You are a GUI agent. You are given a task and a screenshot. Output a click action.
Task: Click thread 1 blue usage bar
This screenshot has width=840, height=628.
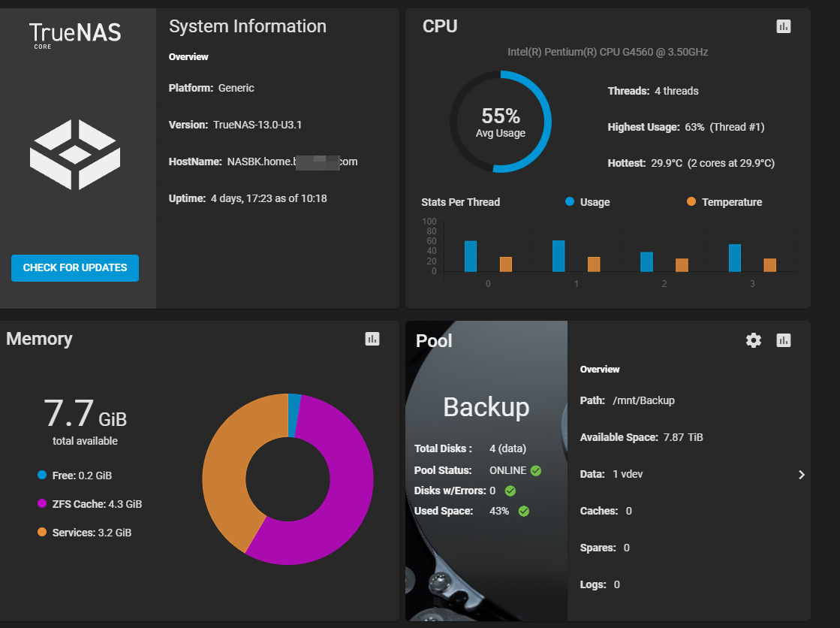tap(558, 256)
